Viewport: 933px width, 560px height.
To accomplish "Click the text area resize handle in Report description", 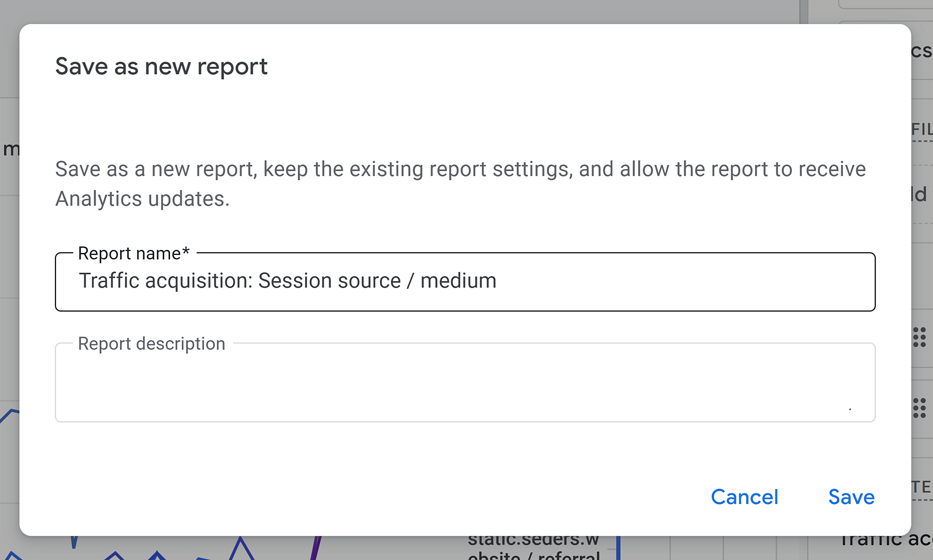I will tap(850, 409).
